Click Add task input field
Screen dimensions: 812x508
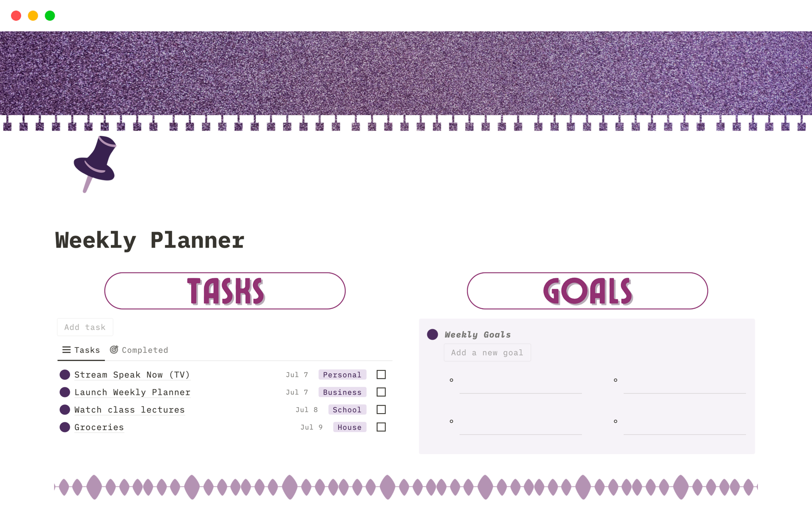[85, 327]
